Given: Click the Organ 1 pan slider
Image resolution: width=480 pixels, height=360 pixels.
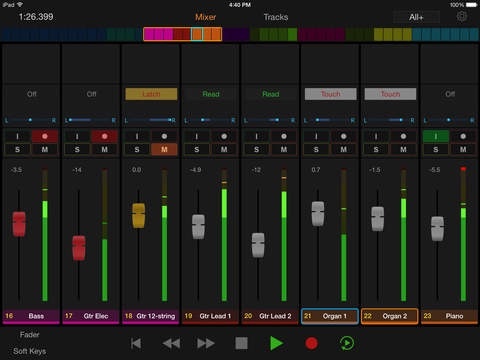Looking at the screenshot, I should (x=330, y=120).
